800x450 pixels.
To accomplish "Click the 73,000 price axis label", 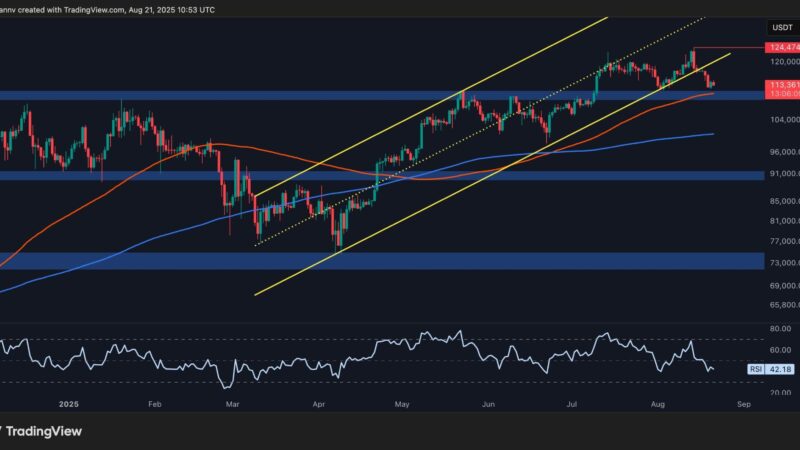I will point(785,263).
